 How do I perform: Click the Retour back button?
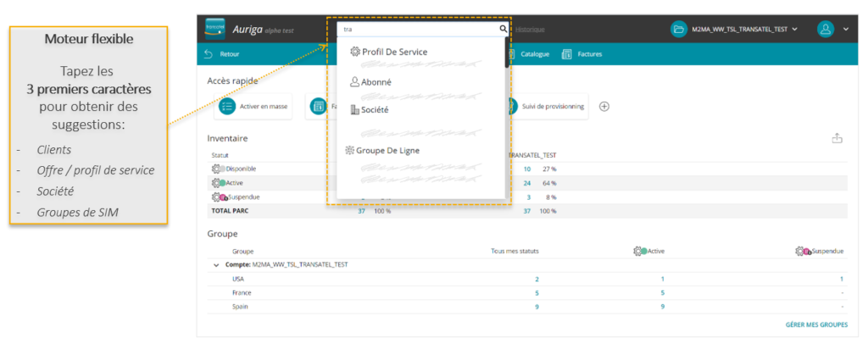(x=222, y=54)
